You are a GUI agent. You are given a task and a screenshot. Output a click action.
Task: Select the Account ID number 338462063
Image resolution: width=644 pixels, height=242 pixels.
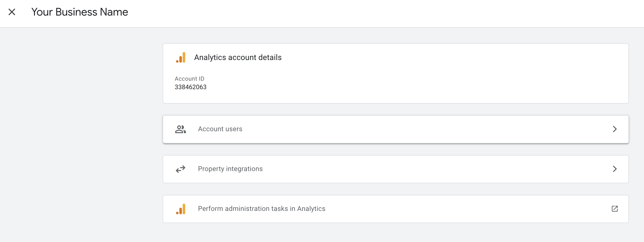click(190, 87)
